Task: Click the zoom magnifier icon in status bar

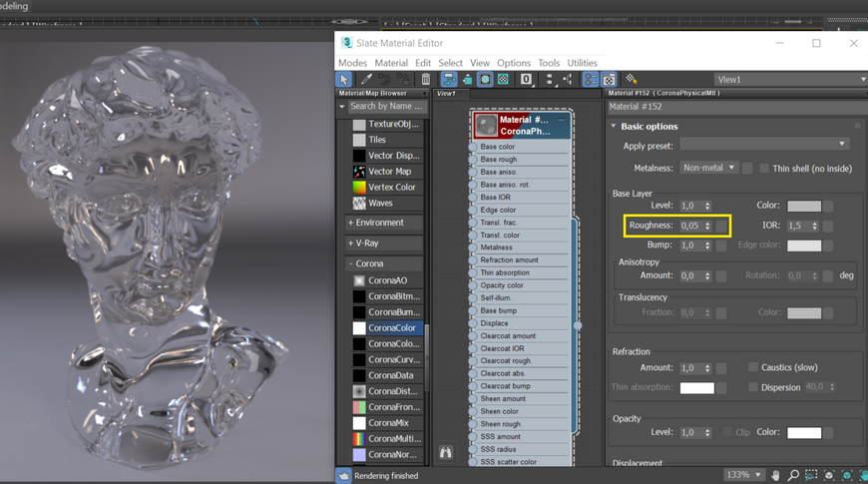Action: 793,475
